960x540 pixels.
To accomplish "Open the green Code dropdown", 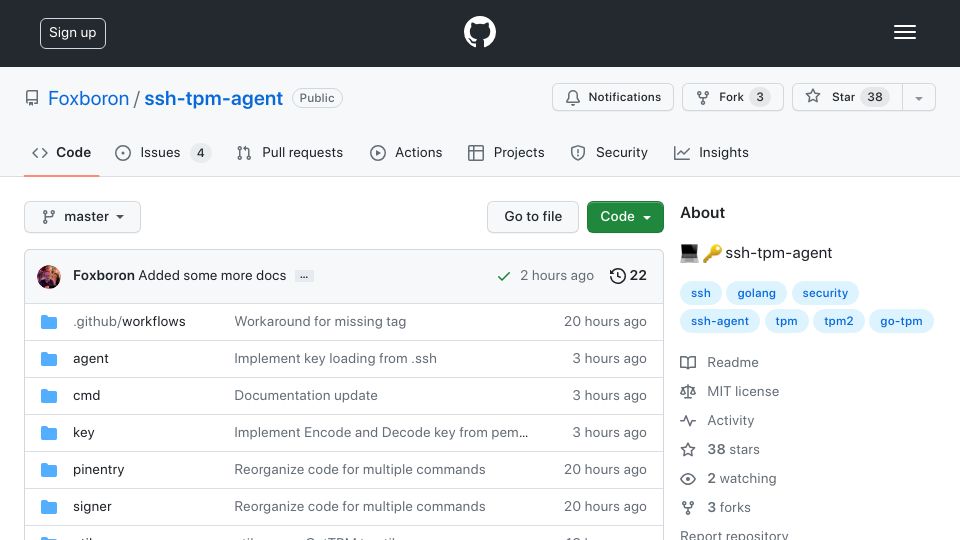I will (x=625, y=217).
